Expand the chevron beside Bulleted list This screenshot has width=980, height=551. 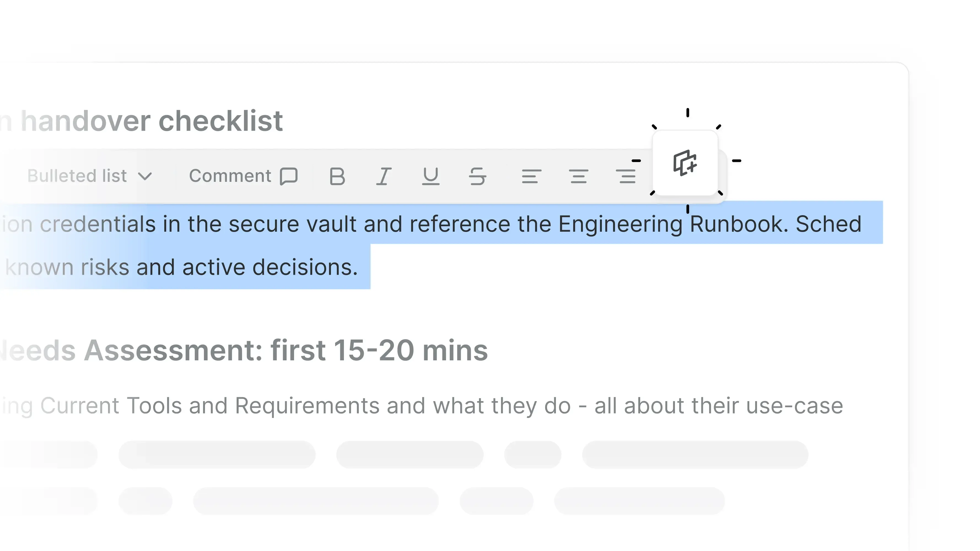point(145,176)
